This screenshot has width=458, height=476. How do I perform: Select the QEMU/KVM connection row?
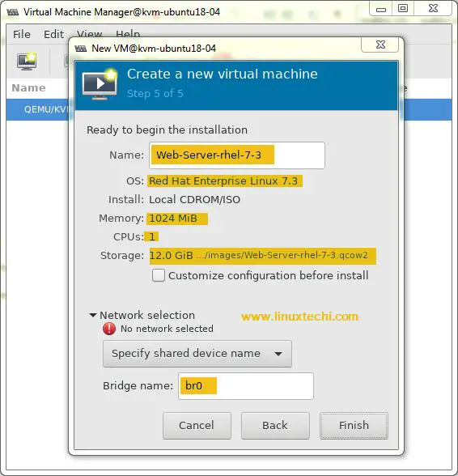click(x=37, y=109)
